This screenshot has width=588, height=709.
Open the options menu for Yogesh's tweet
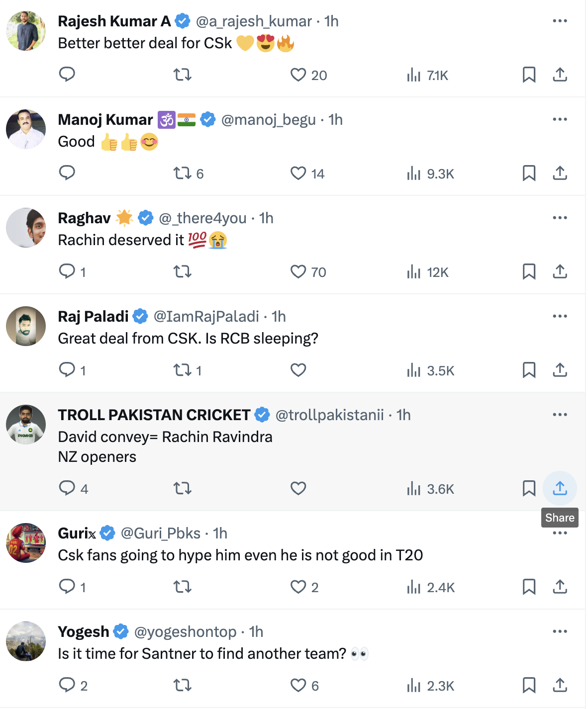[x=560, y=631]
